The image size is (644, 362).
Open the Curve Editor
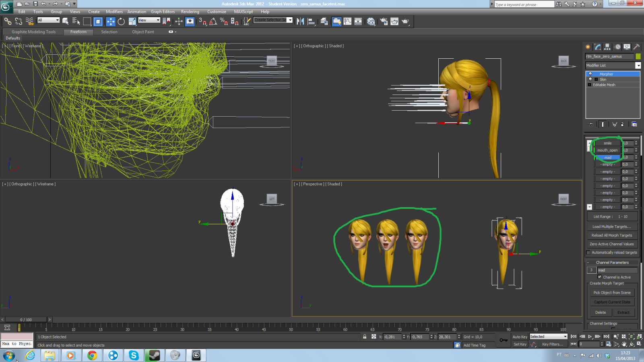[347, 21]
